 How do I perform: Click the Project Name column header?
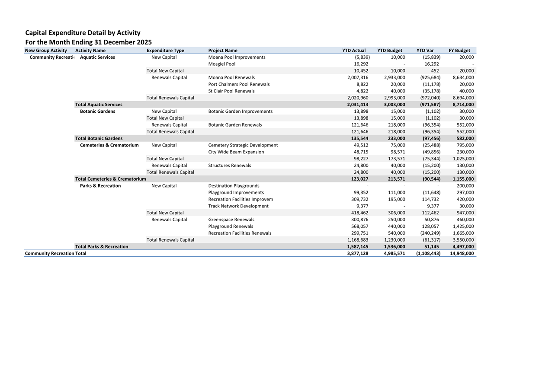click(222, 51)
